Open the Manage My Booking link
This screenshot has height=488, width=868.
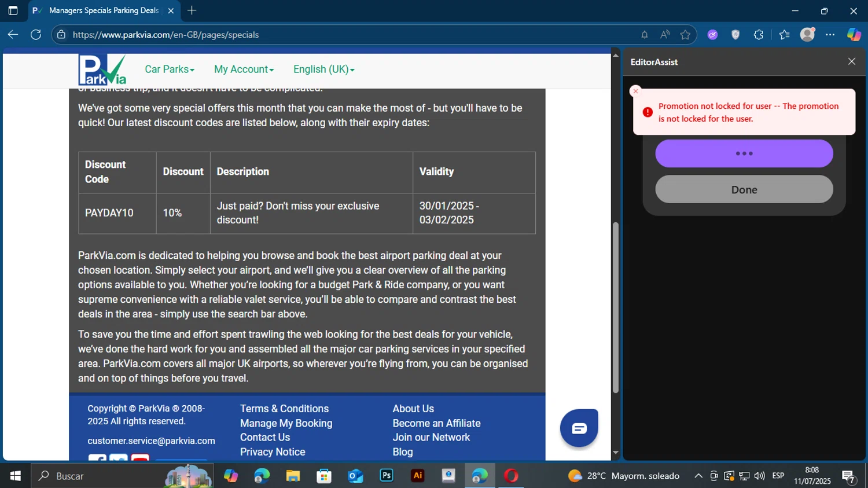(286, 423)
